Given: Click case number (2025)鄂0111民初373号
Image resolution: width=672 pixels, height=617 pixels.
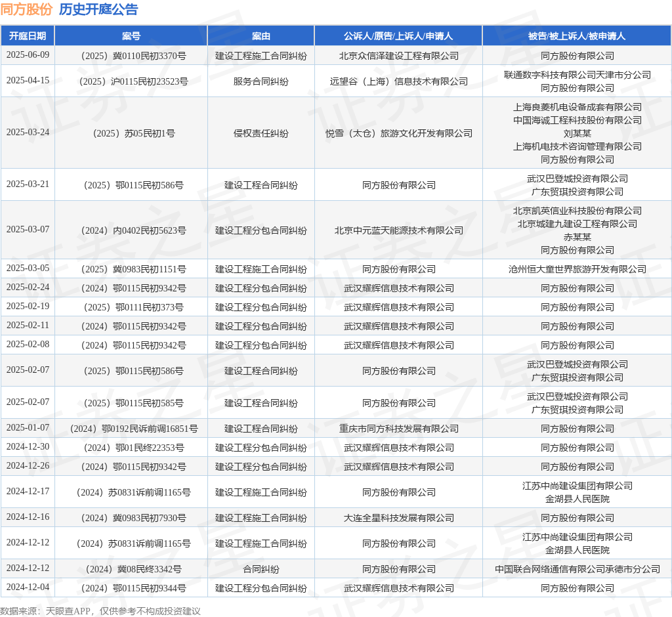Looking at the screenshot, I should 134,307.
